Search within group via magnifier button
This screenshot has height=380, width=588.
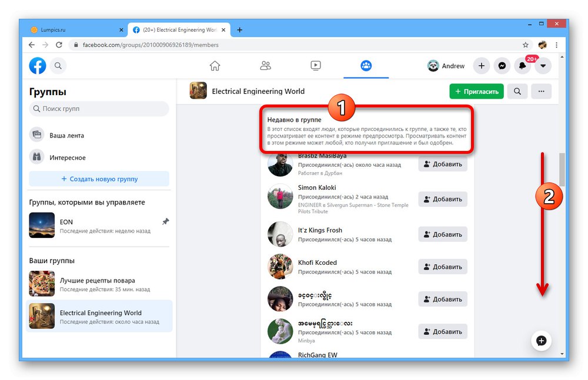click(x=517, y=92)
